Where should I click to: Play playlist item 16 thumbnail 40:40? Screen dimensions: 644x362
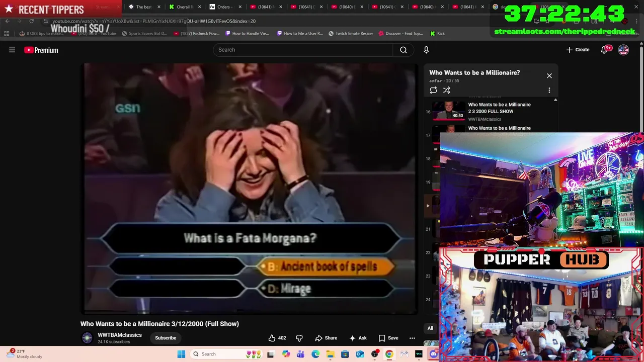(x=448, y=111)
